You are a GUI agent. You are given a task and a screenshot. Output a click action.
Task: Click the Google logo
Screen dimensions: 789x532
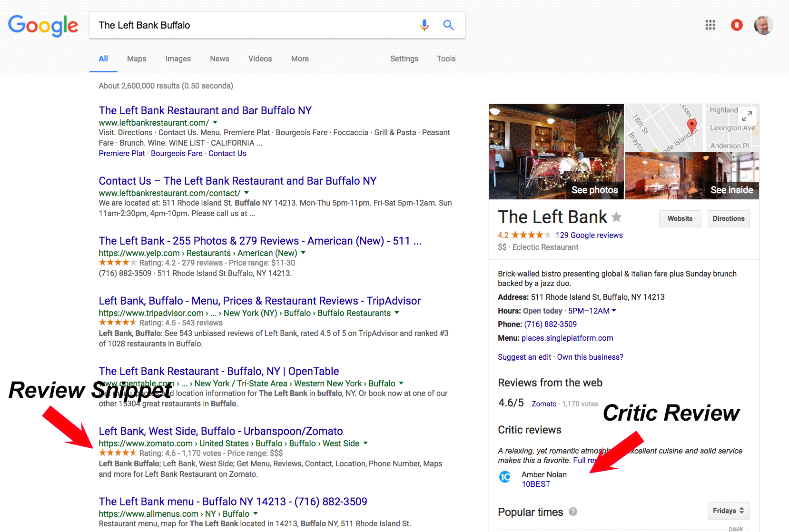[x=43, y=26]
